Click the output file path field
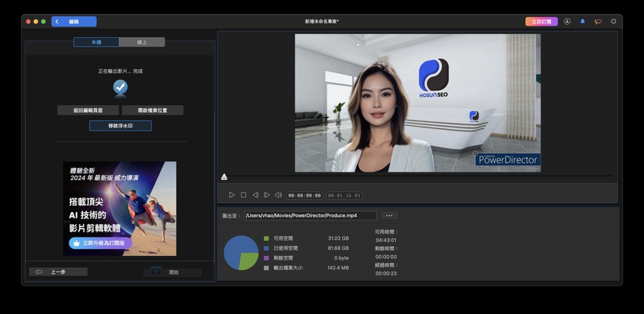This screenshot has height=314, width=644. tap(310, 216)
